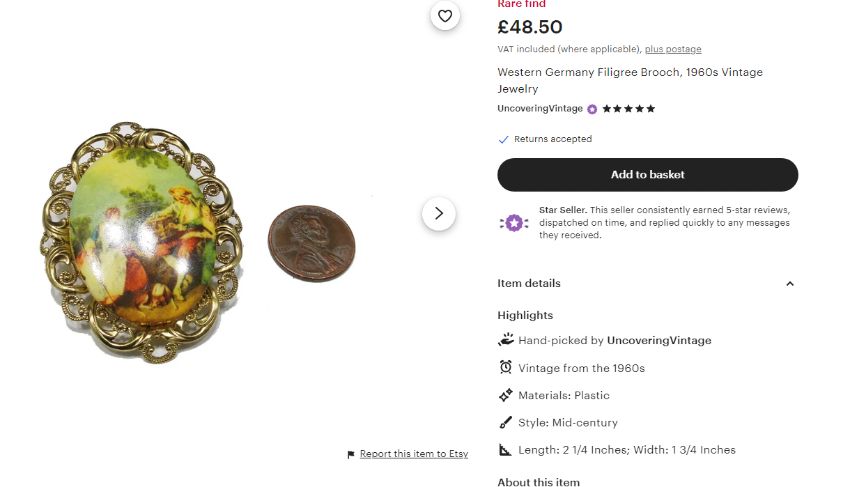The width and height of the screenshot is (850, 487).
Task: Click the five-star seller rating
Action: [629, 108]
